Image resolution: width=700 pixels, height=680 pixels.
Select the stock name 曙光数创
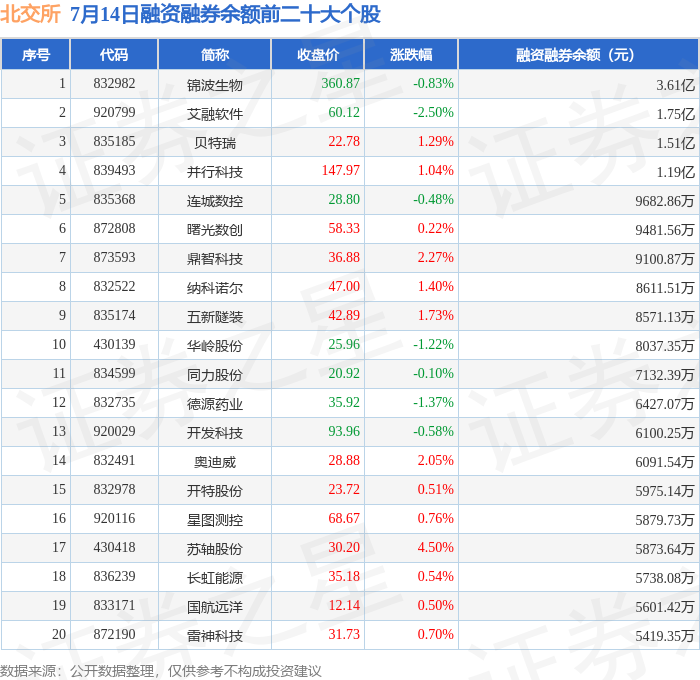[215, 230]
